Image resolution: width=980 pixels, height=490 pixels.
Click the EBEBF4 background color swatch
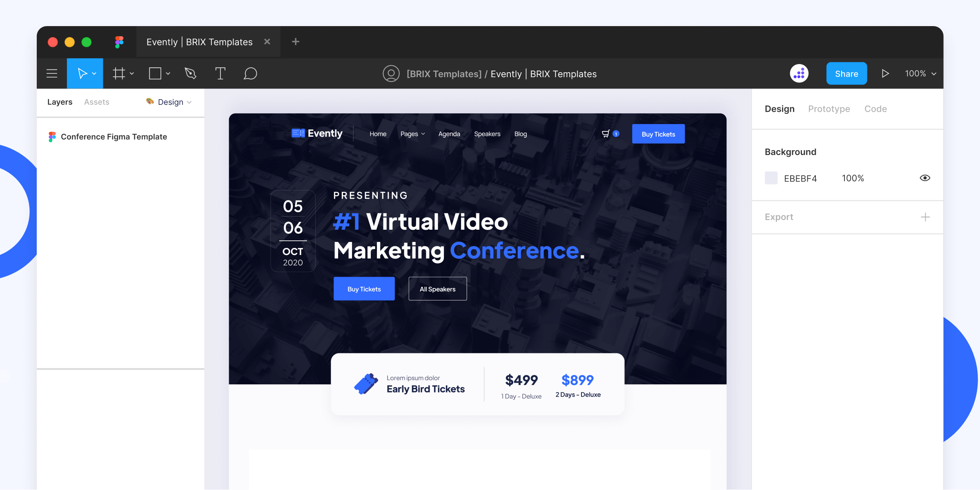771,177
